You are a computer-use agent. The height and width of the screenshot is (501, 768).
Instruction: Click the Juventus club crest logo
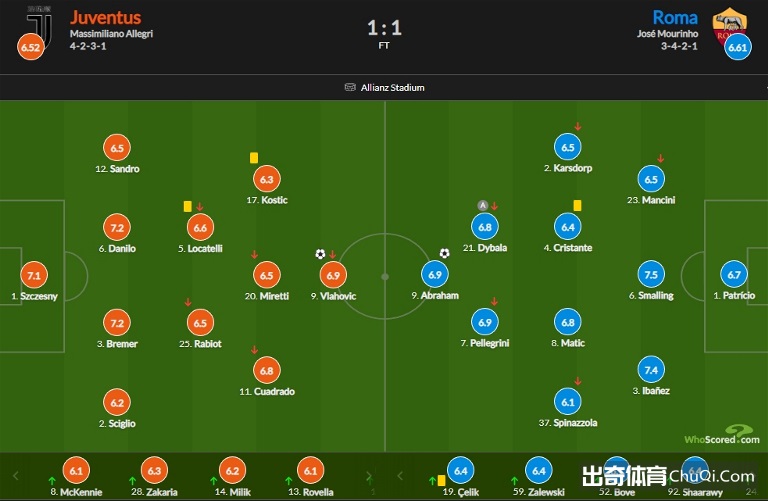coord(39,24)
